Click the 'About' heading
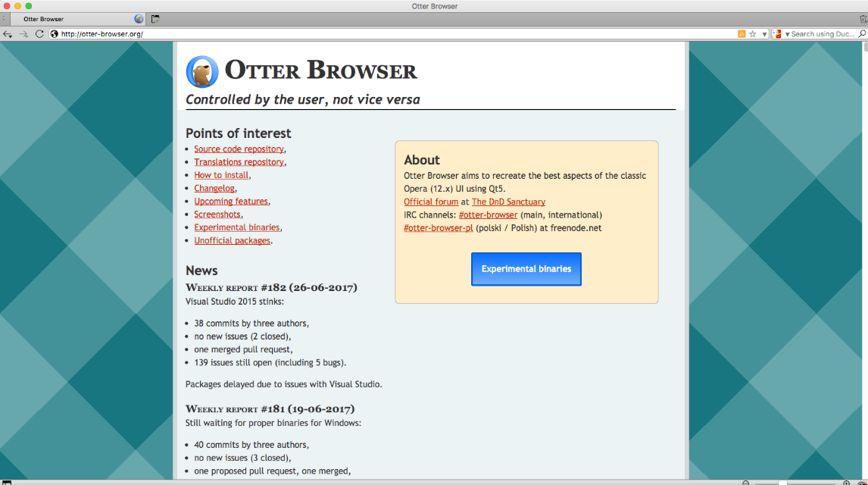The width and height of the screenshot is (868, 485). (422, 160)
